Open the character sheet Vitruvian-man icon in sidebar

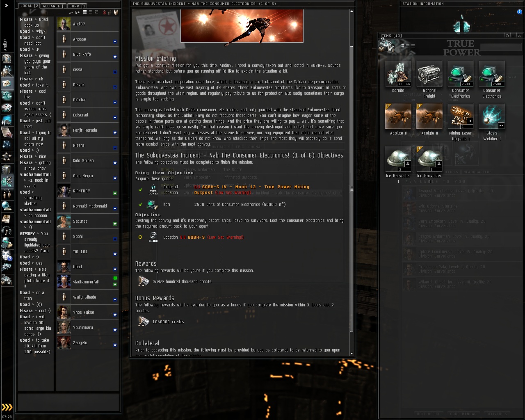click(6, 58)
